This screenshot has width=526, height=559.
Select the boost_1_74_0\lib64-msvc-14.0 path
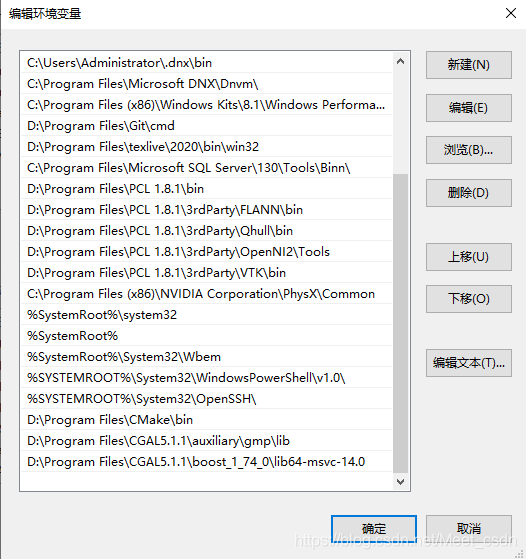pos(206,462)
